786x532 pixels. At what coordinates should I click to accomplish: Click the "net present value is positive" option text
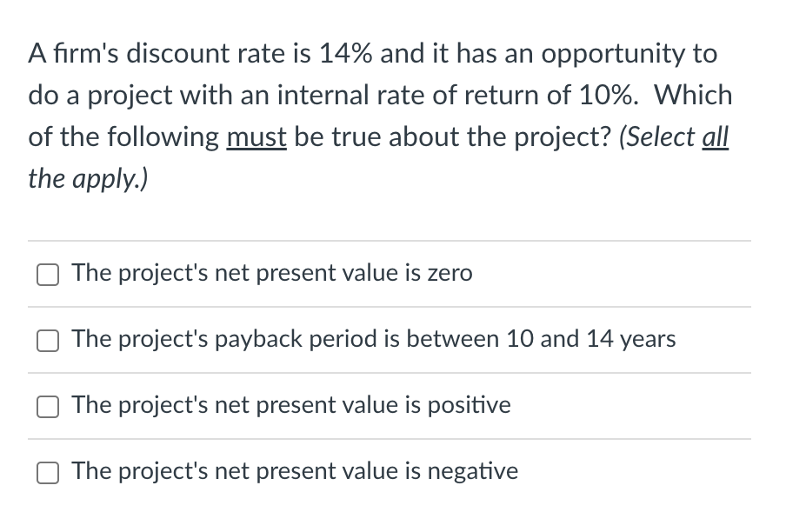coord(363,405)
